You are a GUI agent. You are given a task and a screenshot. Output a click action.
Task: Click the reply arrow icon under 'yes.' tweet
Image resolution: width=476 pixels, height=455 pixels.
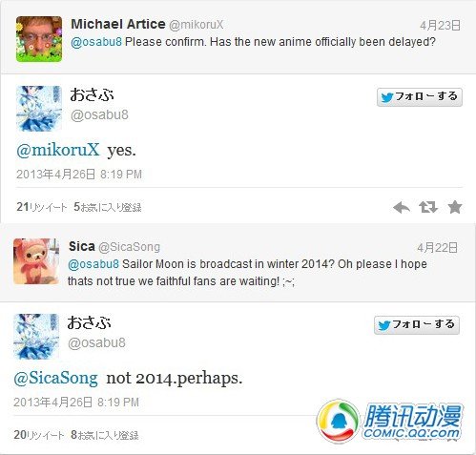(x=402, y=208)
